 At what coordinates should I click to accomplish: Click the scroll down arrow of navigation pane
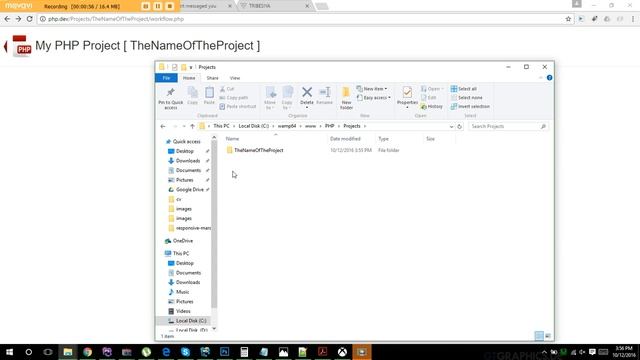[214, 329]
